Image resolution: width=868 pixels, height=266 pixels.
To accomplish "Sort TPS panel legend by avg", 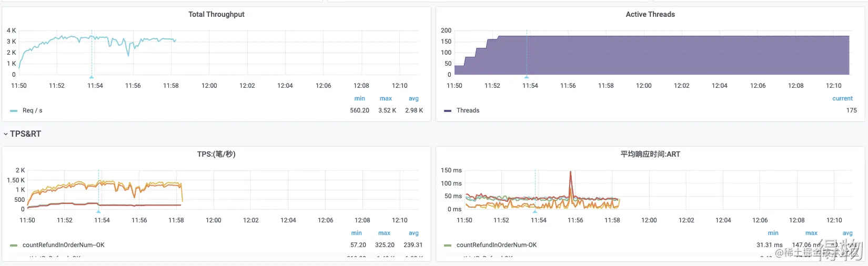I will (414, 233).
